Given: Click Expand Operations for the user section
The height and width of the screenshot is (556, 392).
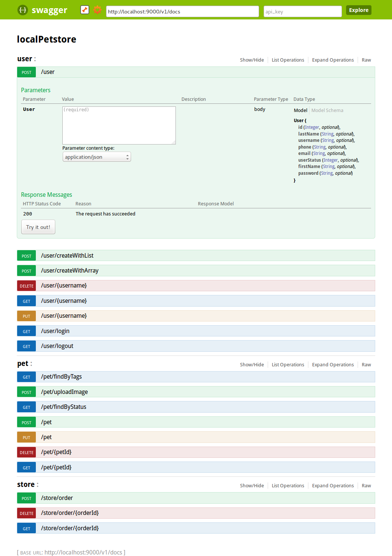Looking at the screenshot, I should pyautogui.click(x=333, y=60).
